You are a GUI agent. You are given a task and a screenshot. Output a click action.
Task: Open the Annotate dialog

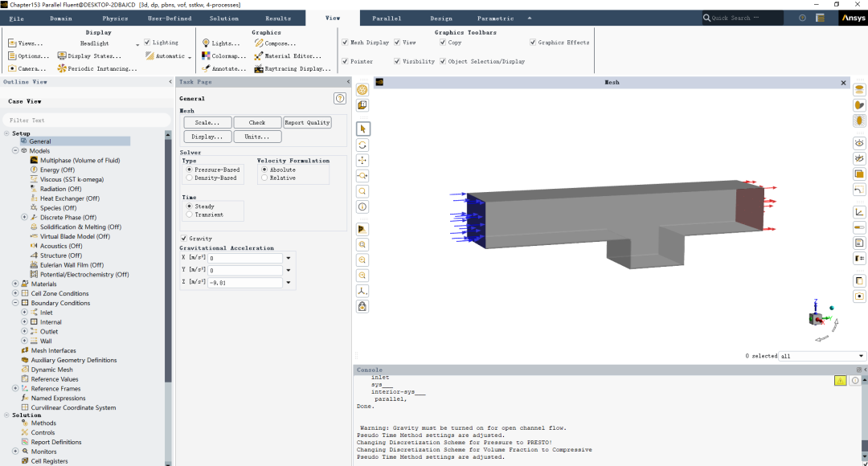223,68
